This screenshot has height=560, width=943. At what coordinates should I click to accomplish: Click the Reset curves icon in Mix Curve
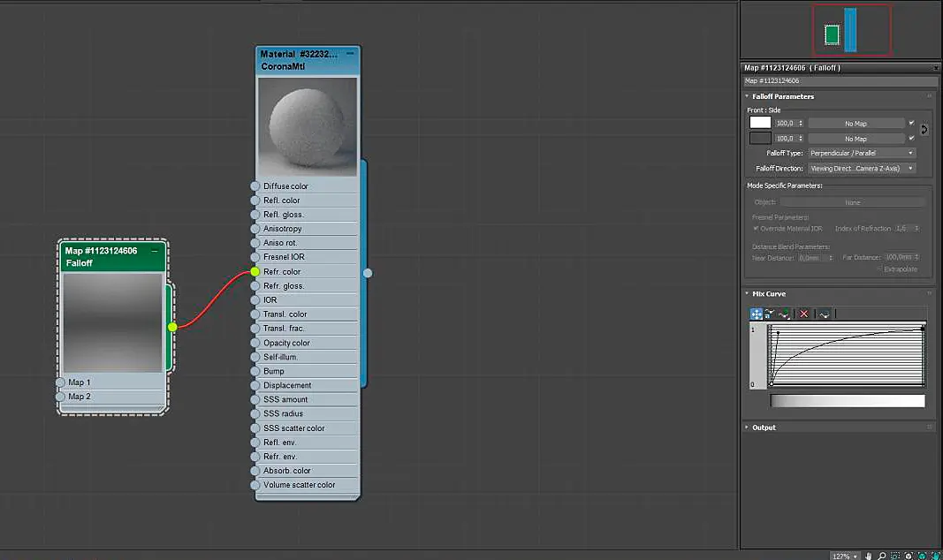click(x=825, y=314)
